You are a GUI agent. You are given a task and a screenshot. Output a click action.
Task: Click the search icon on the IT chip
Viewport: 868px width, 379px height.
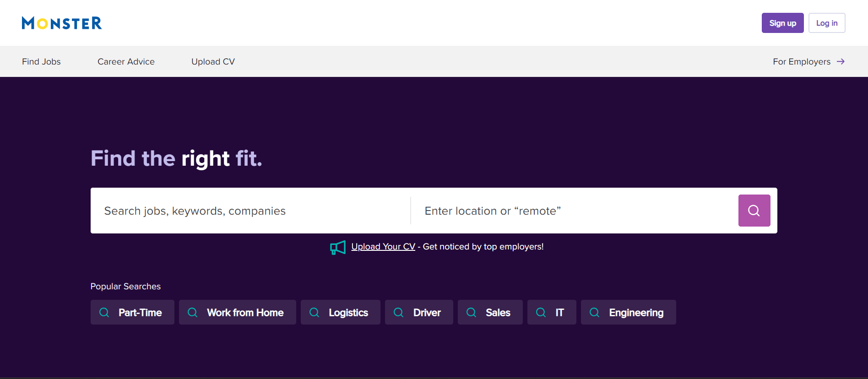tap(541, 312)
